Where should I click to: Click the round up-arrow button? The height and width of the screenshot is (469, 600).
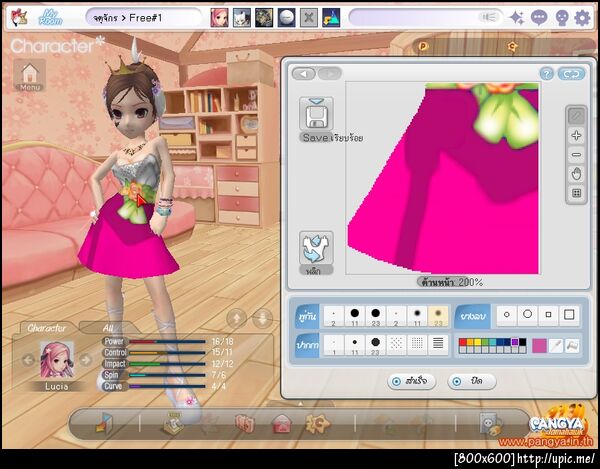coord(237,318)
